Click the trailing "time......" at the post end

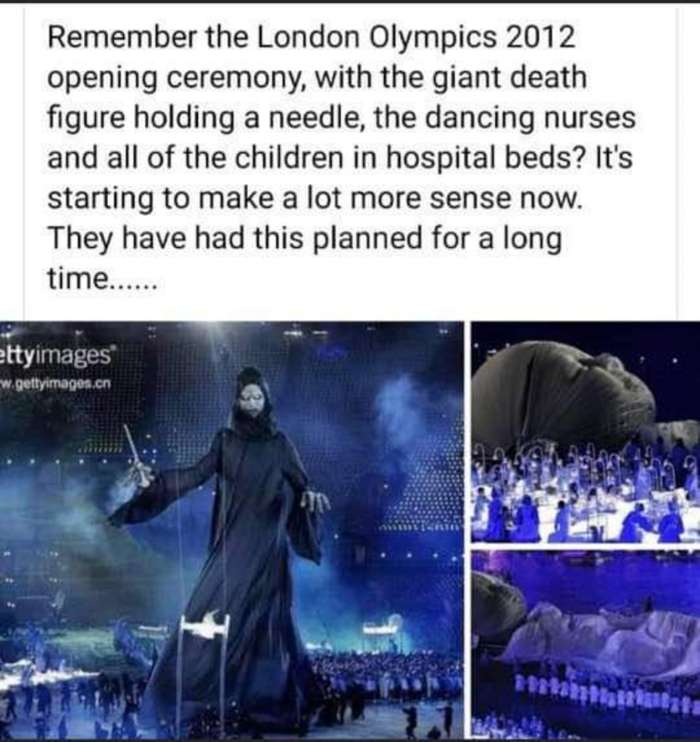[x=101, y=278]
